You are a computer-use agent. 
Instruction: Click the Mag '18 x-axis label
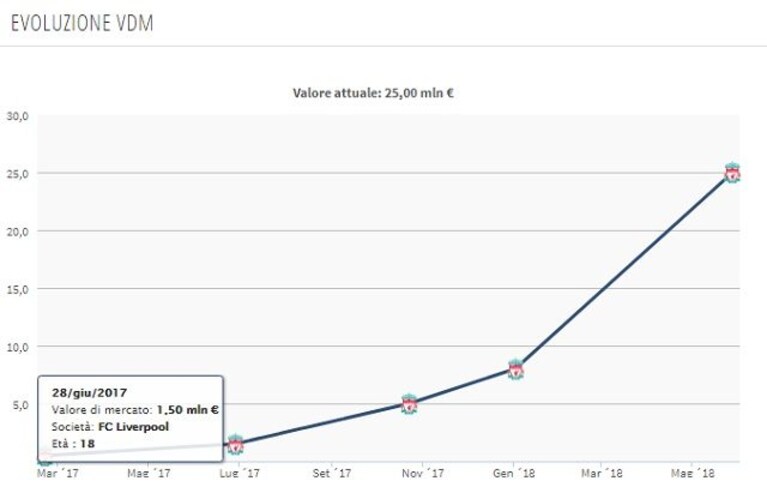(x=693, y=473)
